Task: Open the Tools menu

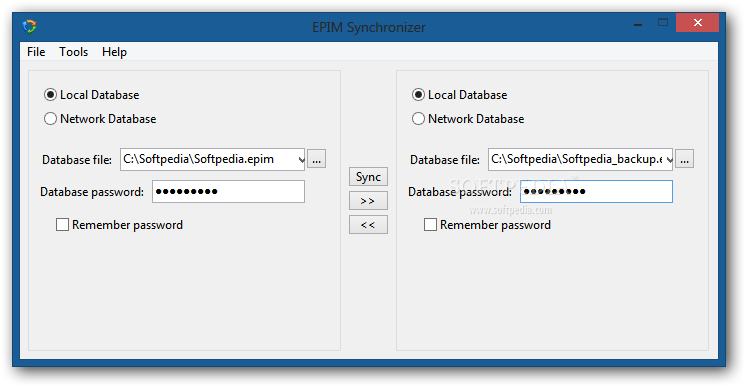Action: click(x=73, y=52)
